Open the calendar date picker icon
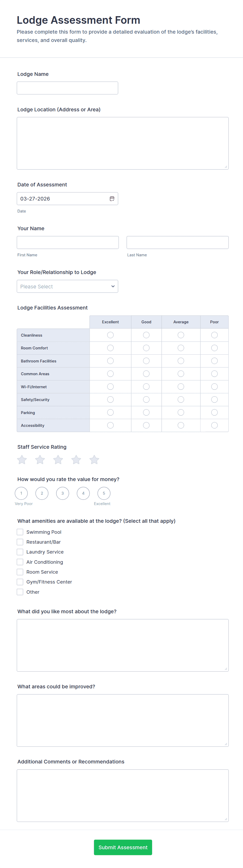Screen dimensions: 243x868 tap(112, 199)
